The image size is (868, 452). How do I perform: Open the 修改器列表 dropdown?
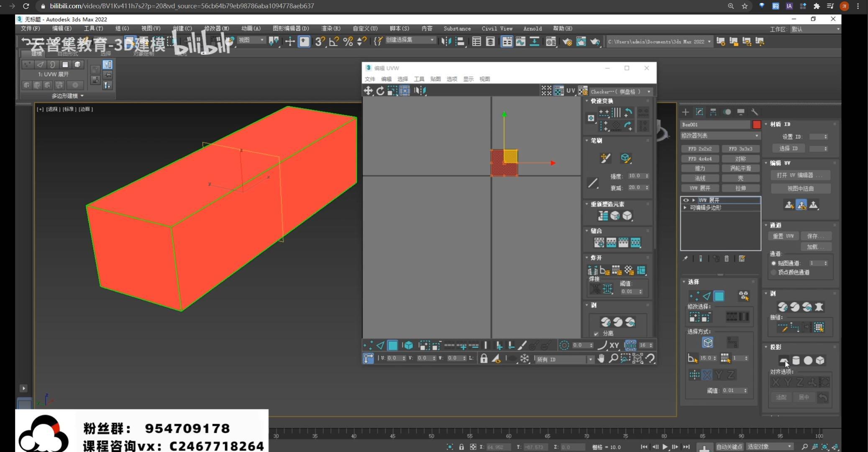719,136
